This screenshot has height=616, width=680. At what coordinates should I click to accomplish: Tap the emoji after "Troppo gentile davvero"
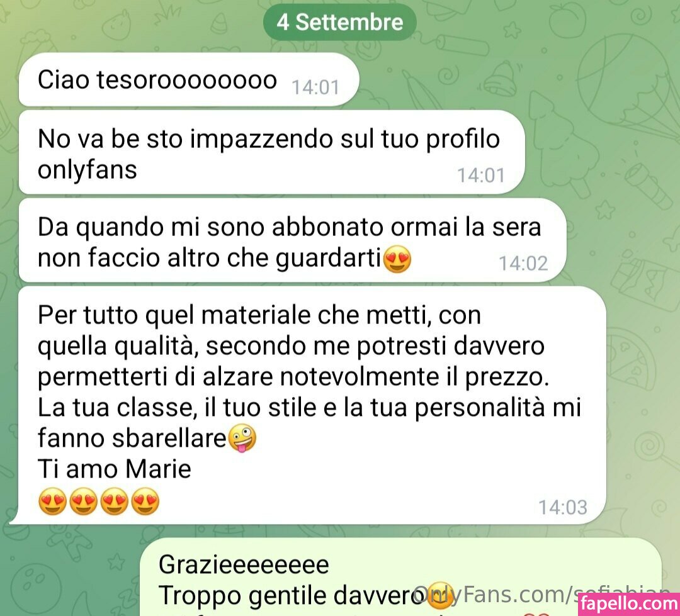440,595
